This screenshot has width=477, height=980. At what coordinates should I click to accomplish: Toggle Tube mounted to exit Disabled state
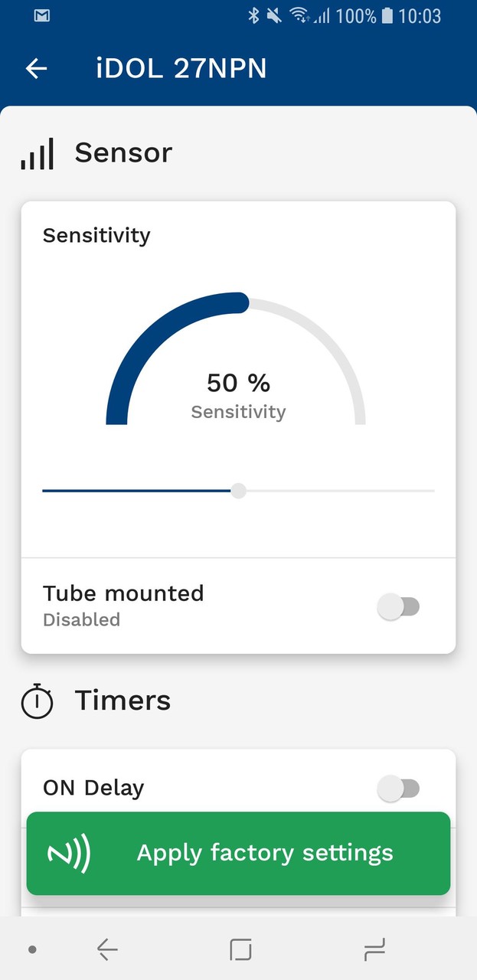399,606
